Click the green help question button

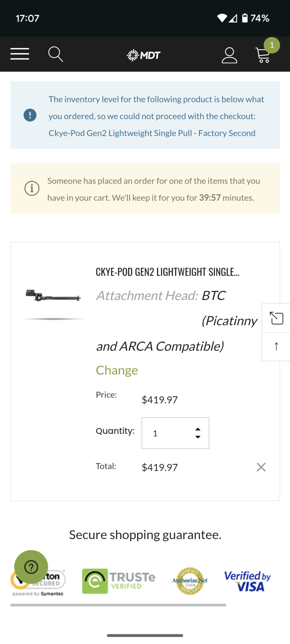[31, 567]
